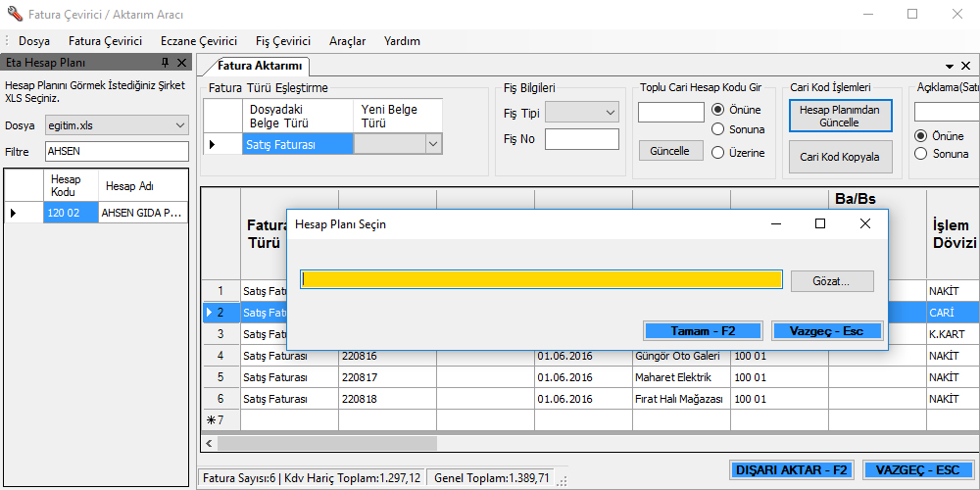980x490 pixels.
Task: Click the CARİ cell in row 2
Action: pyautogui.click(x=954, y=313)
